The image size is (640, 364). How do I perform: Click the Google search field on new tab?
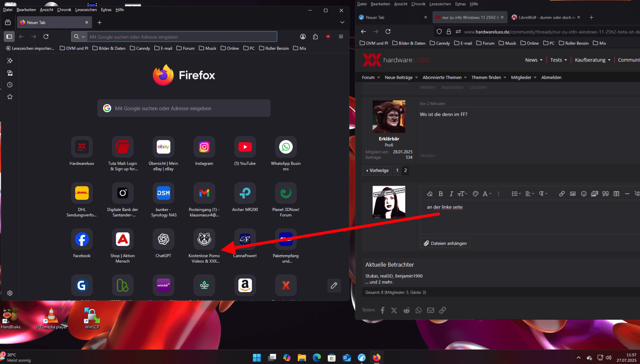coord(184,108)
